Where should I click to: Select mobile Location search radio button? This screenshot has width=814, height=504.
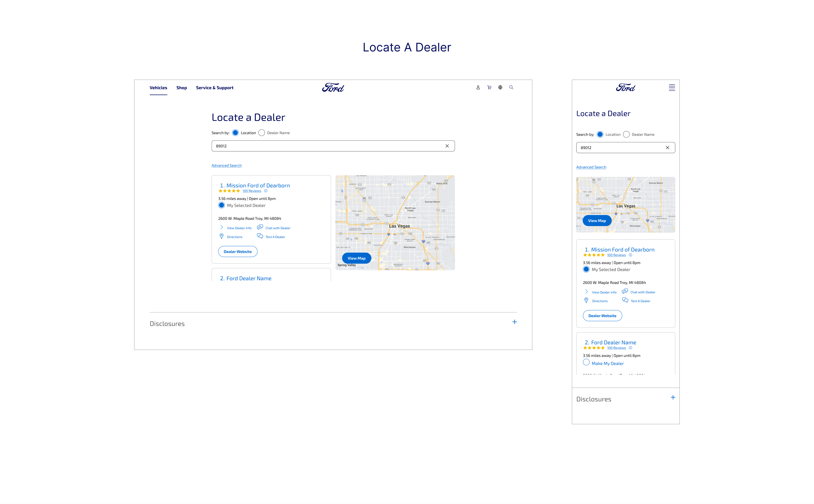point(600,134)
